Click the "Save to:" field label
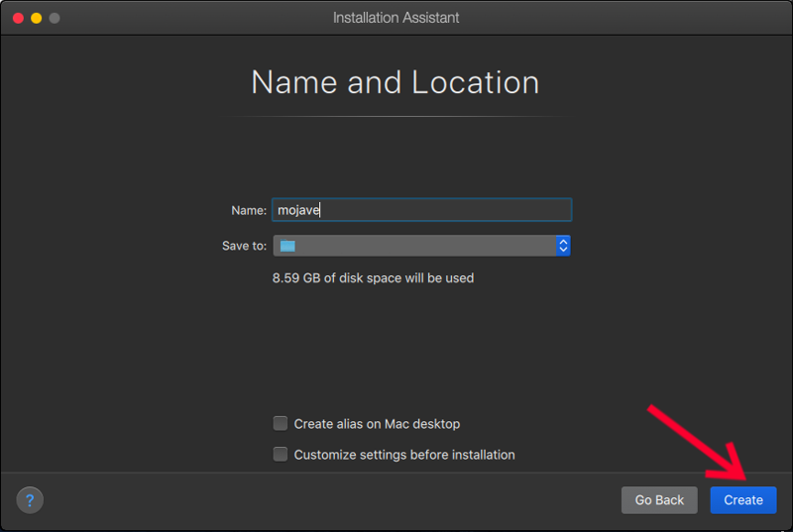The image size is (793, 532). pyautogui.click(x=244, y=246)
